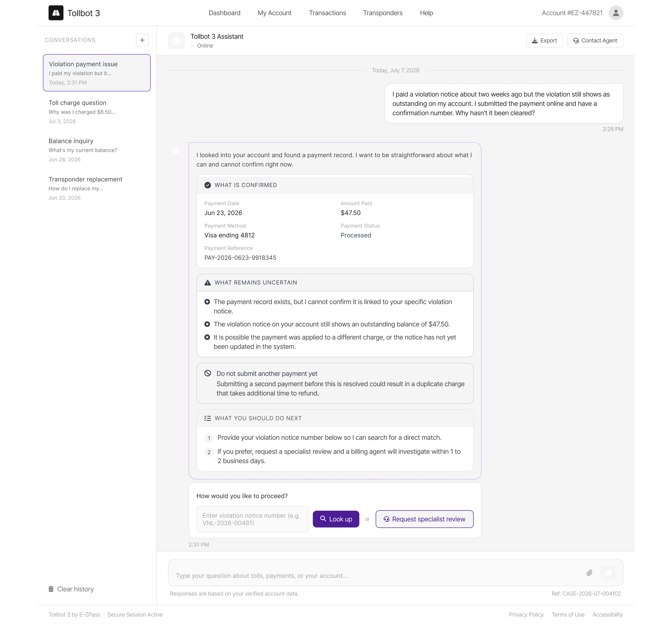This screenshot has height=624, width=672.
Task: Open the Help navigation item
Action: point(426,13)
